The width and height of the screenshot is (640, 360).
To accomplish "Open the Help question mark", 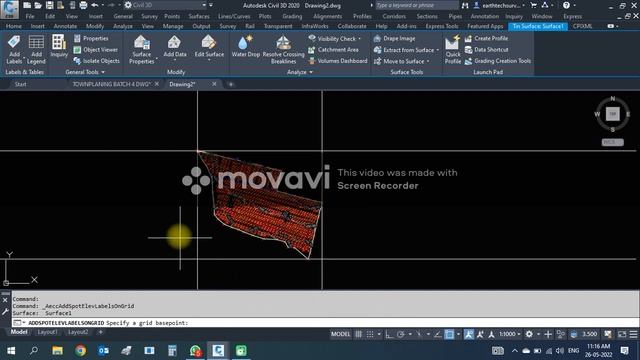I will (566, 5).
